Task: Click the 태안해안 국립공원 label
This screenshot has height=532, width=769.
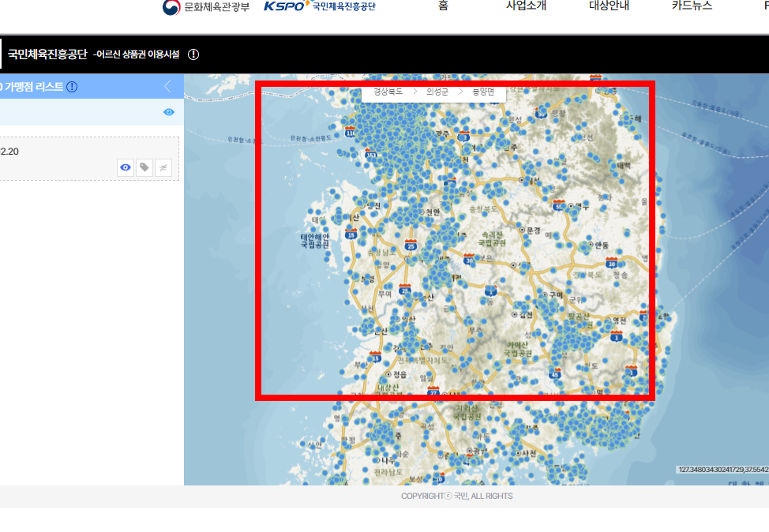Action: click(314, 240)
